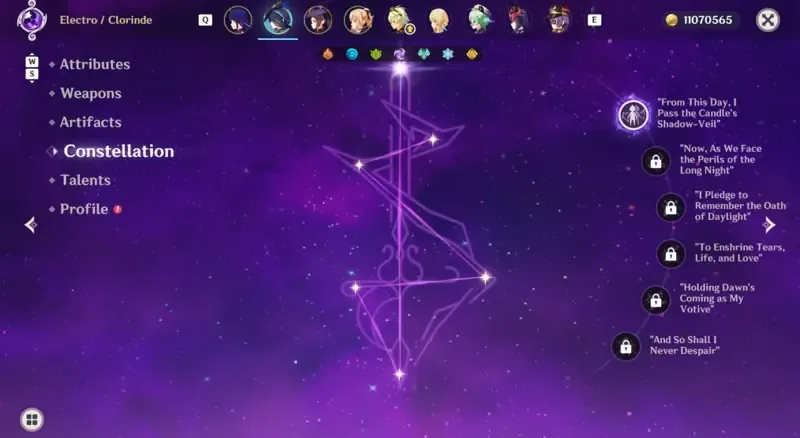Screen dimensions: 800x438
Task: Filter characters by the Cryo element icon
Action: (447, 54)
